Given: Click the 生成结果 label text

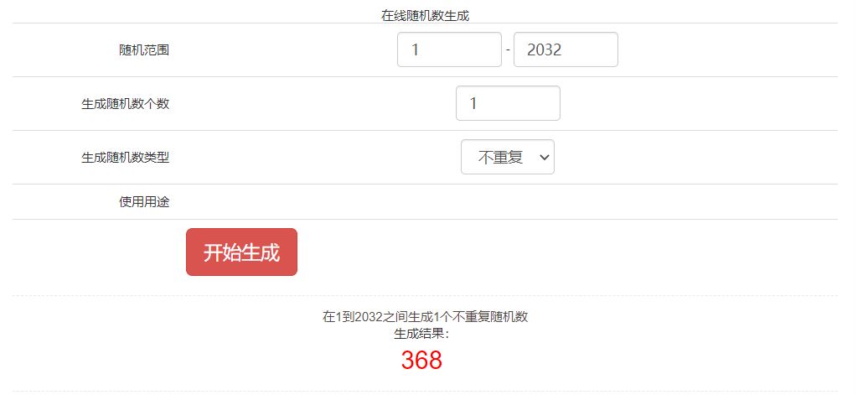Looking at the screenshot, I should 421,334.
